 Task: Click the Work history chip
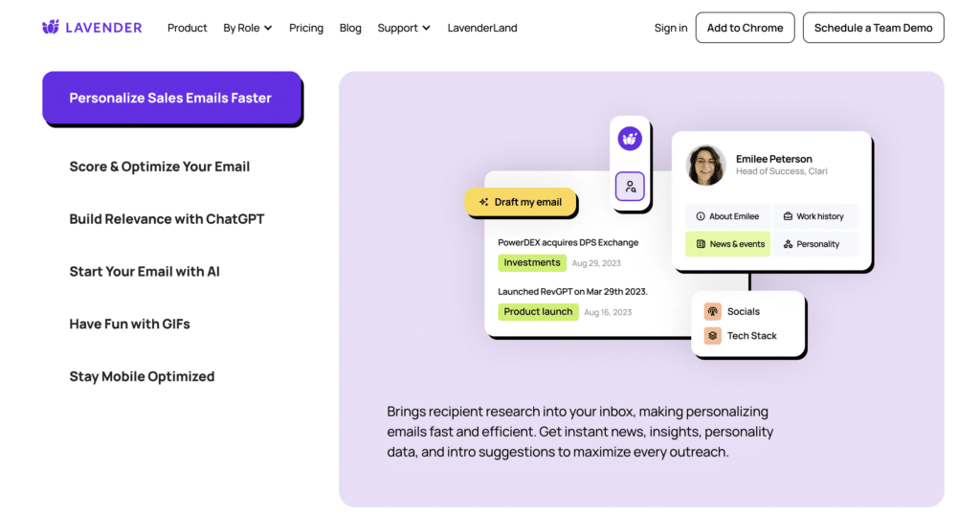point(815,216)
